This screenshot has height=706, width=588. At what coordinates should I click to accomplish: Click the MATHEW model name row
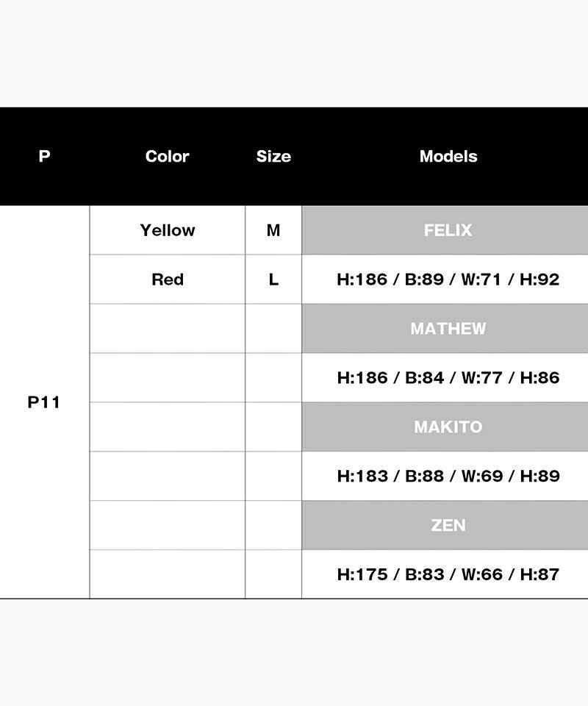coord(448,329)
